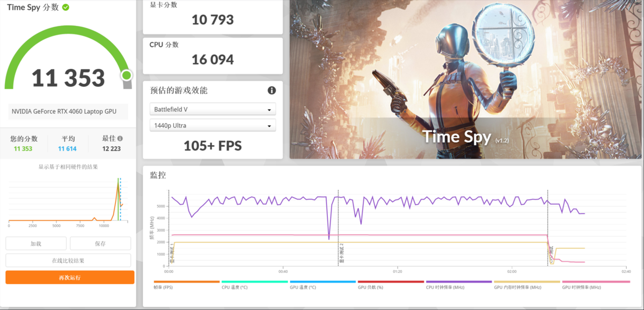Toggle the GPU 内存时钟频率 legend series
The image size is (644, 310).
527,282
